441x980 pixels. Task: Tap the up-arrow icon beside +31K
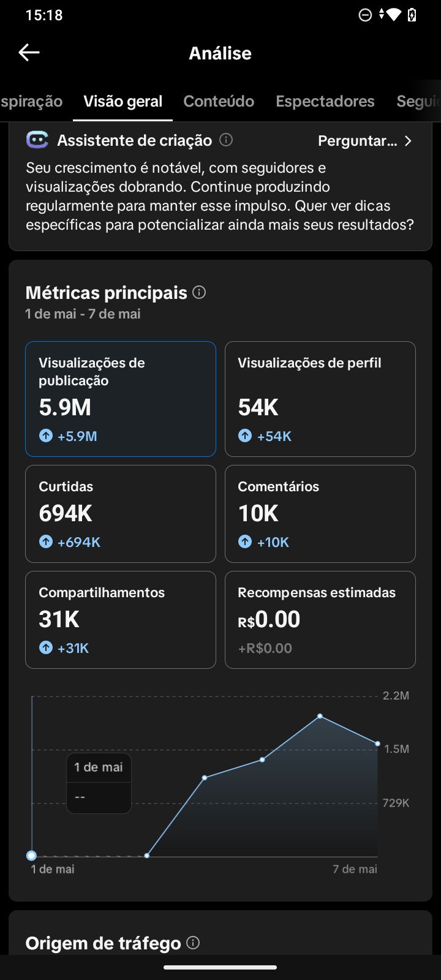(x=46, y=648)
